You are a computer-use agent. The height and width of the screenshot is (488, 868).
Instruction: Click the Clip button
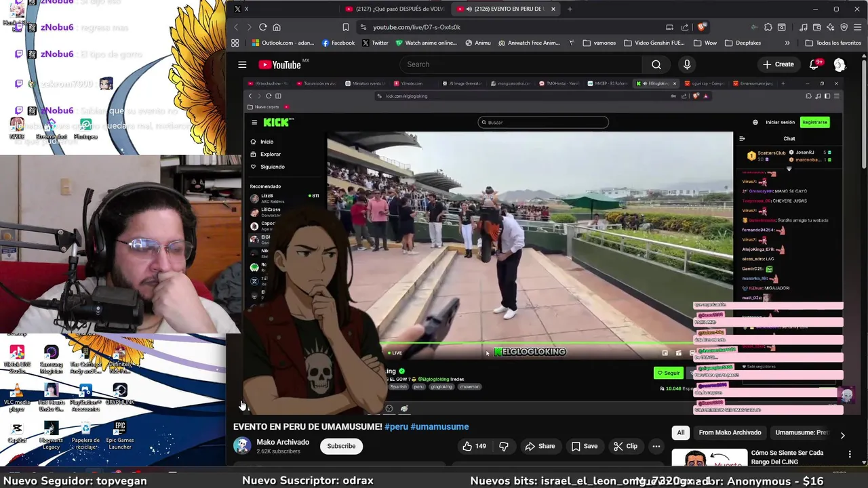(x=625, y=446)
